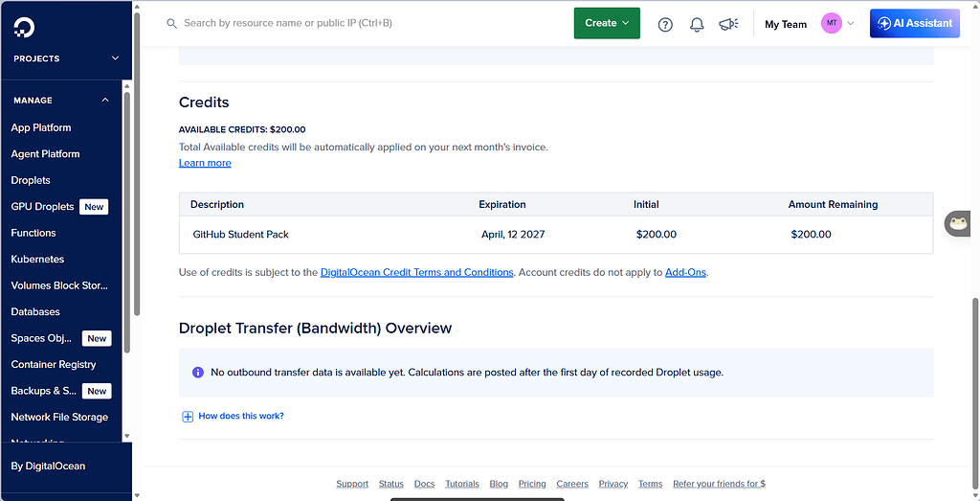Viewport: 980px width, 501px height.
Task: Open Kubernetes in sidebar
Action: [37, 259]
